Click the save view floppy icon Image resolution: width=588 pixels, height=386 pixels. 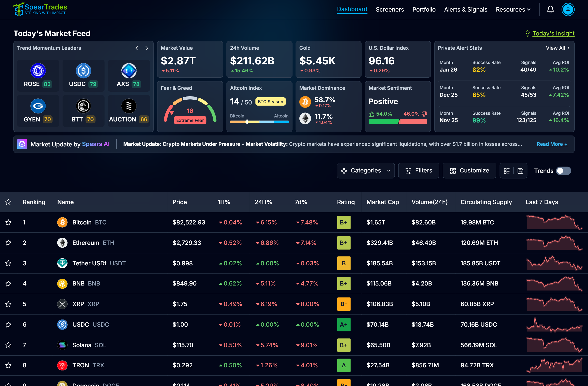click(x=520, y=171)
